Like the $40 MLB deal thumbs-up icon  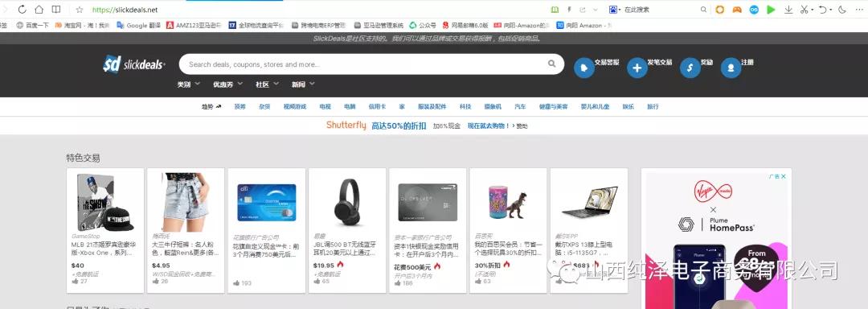pos(76,281)
